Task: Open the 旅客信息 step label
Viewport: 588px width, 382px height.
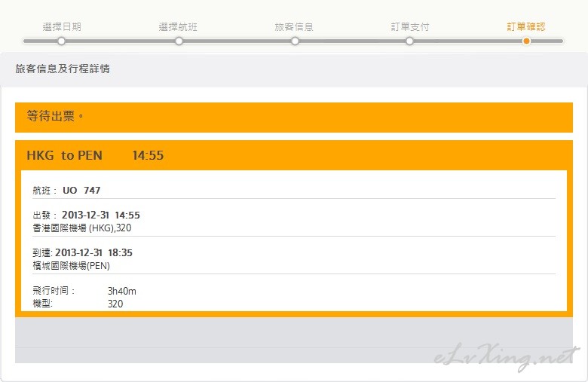Action: point(294,26)
